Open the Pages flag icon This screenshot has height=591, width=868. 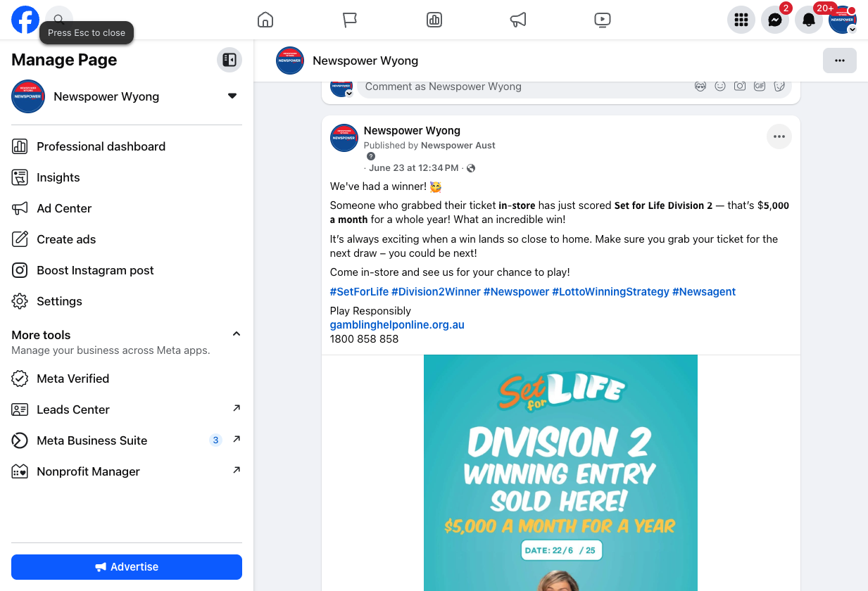350,20
